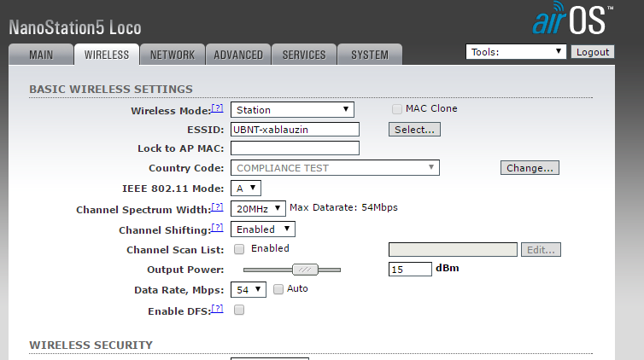This screenshot has width=644, height=360.
Task: Switch to the WIRELESS tab
Action: 107,55
